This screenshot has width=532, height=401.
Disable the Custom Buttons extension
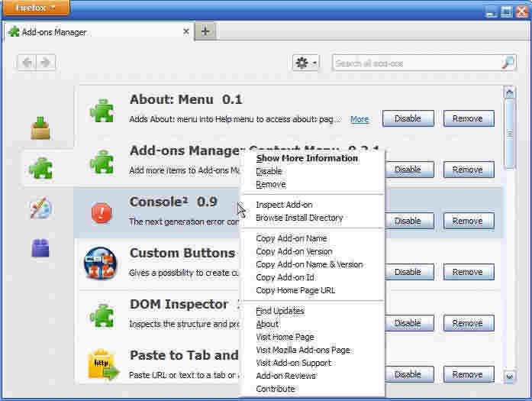pos(409,272)
